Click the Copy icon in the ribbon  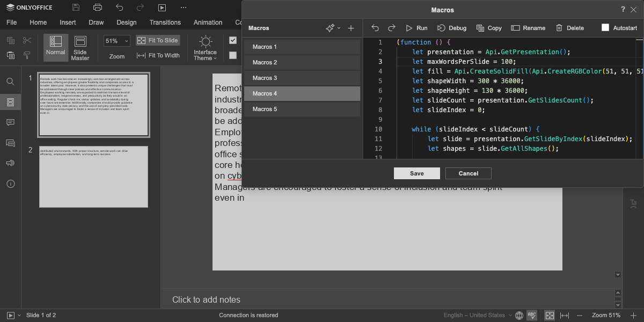pos(11,40)
